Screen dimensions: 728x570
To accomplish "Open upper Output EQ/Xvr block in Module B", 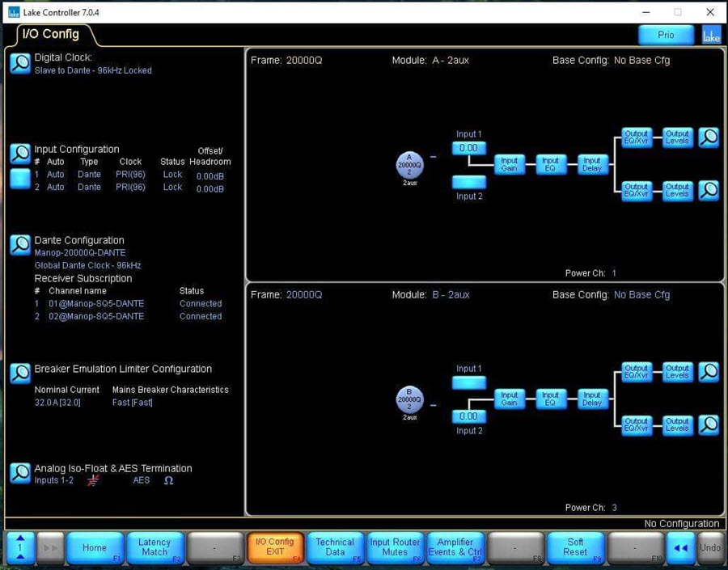I will 637,372.
